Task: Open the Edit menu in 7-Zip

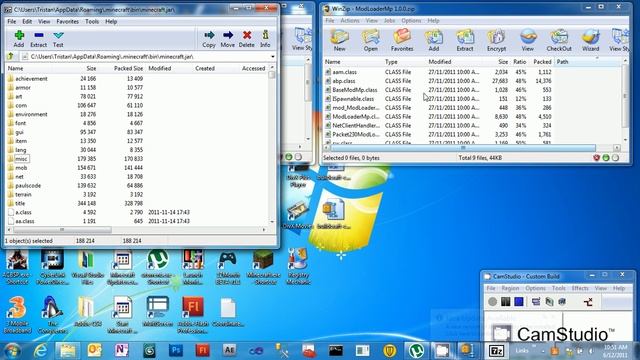Action: [x=27, y=21]
